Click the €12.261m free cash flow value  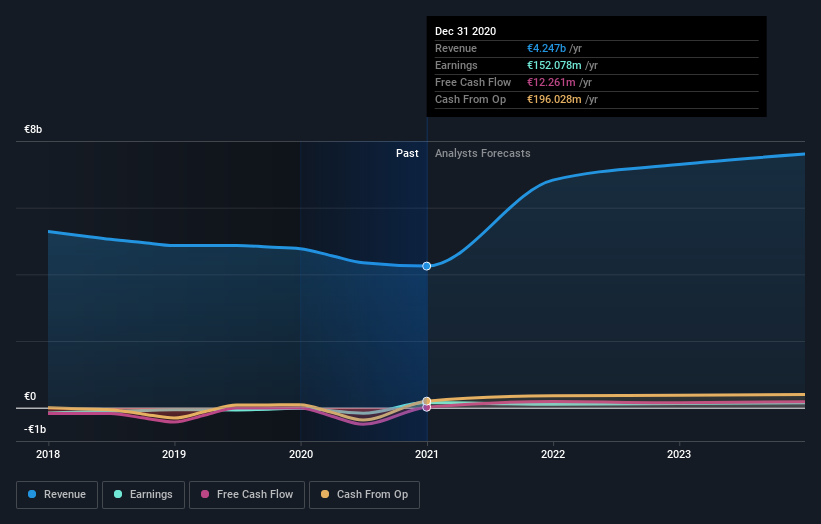(x=551, y=82)
